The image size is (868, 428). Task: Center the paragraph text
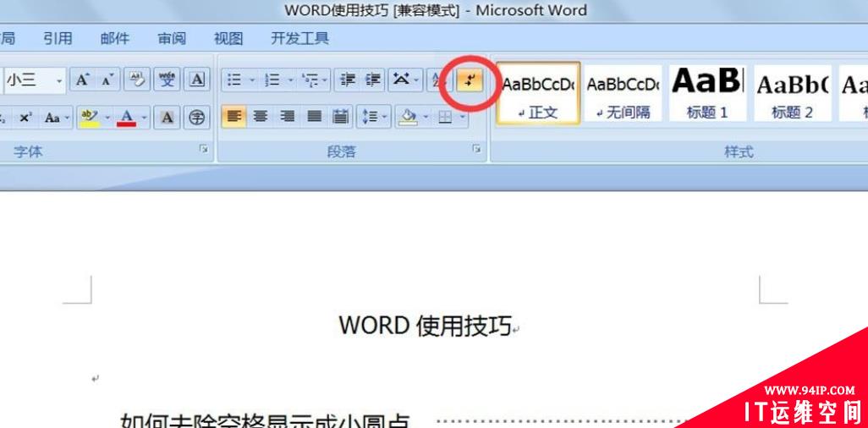click(261, 117)
